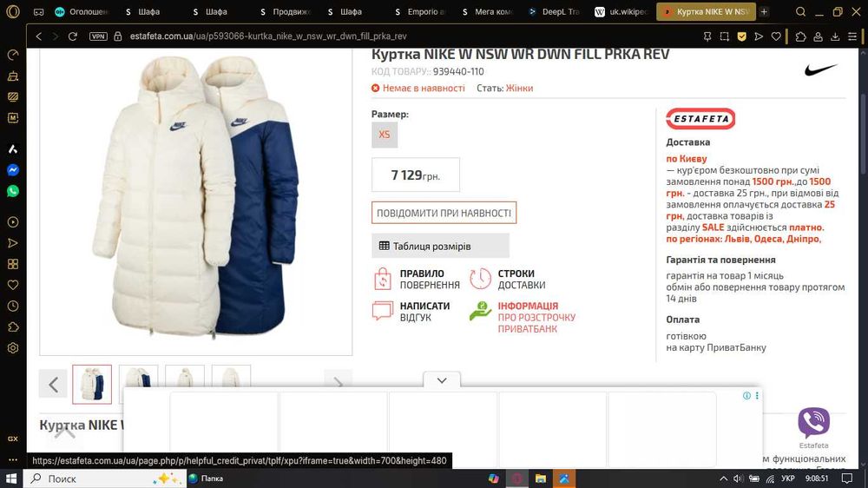Open ІНФОРМАЦІЯ ПРО РОЗСТРОЧКУ ПРИВАТБАНК link
This screenshot has width=868, height=488.
point(523,317)
